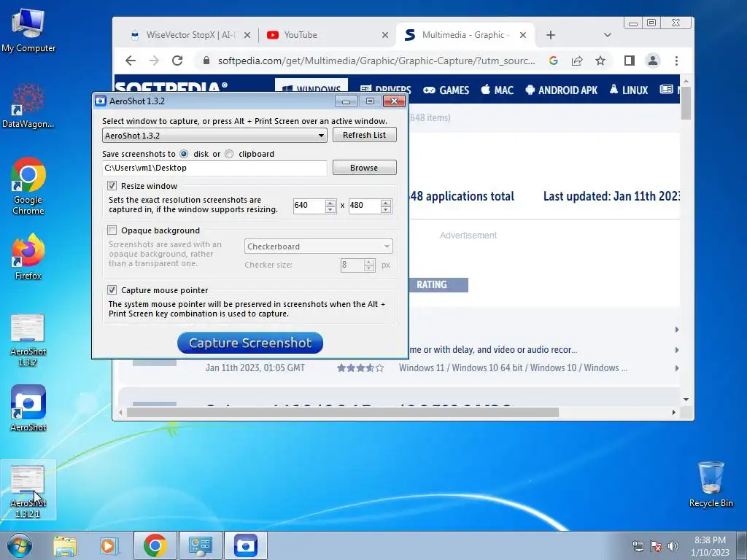The width and height of the screenshot is (747, 560).
Task: Select the AeroShot desktop shortcut
Action: [28, 408]
